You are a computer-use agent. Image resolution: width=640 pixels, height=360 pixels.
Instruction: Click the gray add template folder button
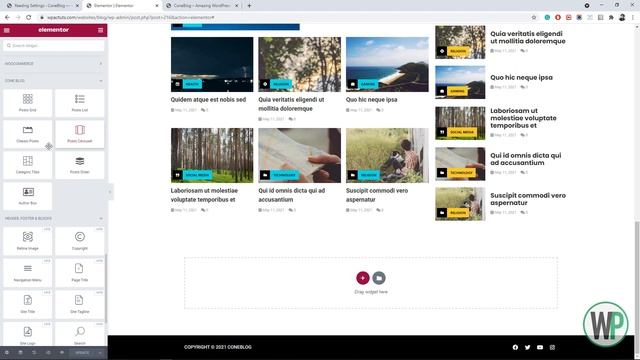tap(379, 278)
